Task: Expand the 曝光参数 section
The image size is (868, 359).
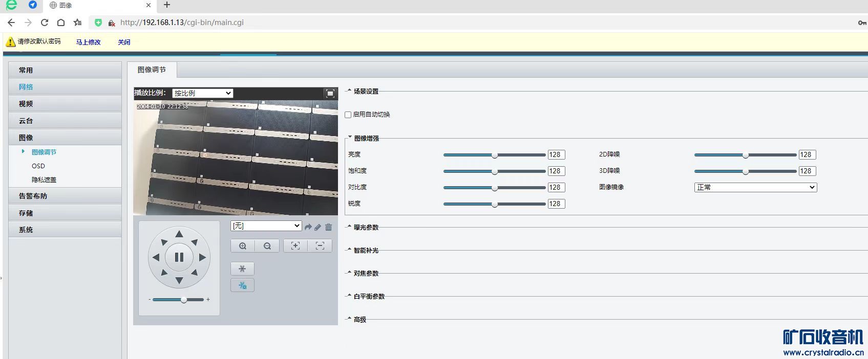Action: tap(366, 227)
